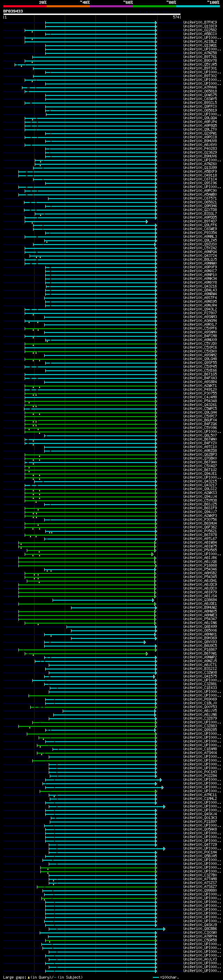Click the yellow gap triangle on the UniRef100_O22582 row
The image size is (223, 980).
point(32,32)
